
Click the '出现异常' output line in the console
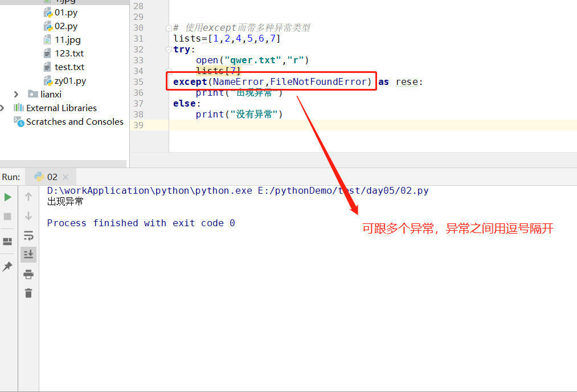tap(65, 201)
